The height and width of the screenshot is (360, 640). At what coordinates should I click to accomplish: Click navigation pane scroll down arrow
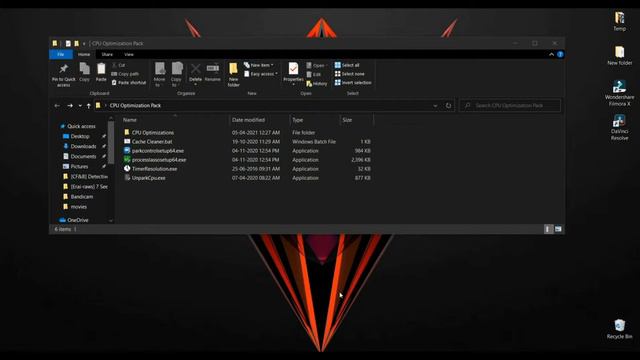(x=111, y=221)
